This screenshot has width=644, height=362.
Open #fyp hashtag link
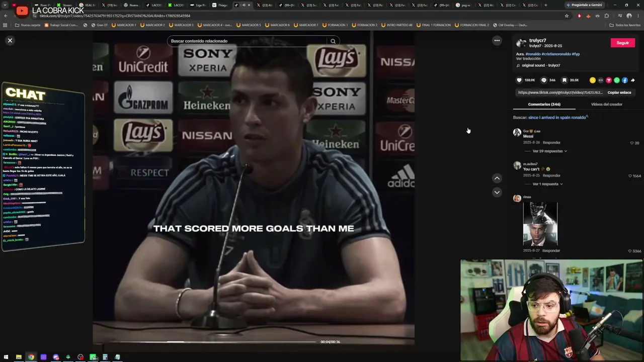(576, 54)
